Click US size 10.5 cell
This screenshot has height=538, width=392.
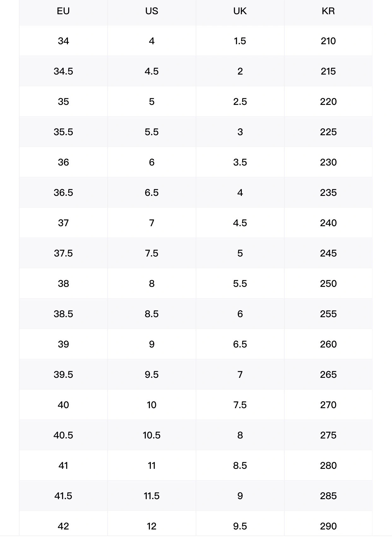click(x=151, y=435)
